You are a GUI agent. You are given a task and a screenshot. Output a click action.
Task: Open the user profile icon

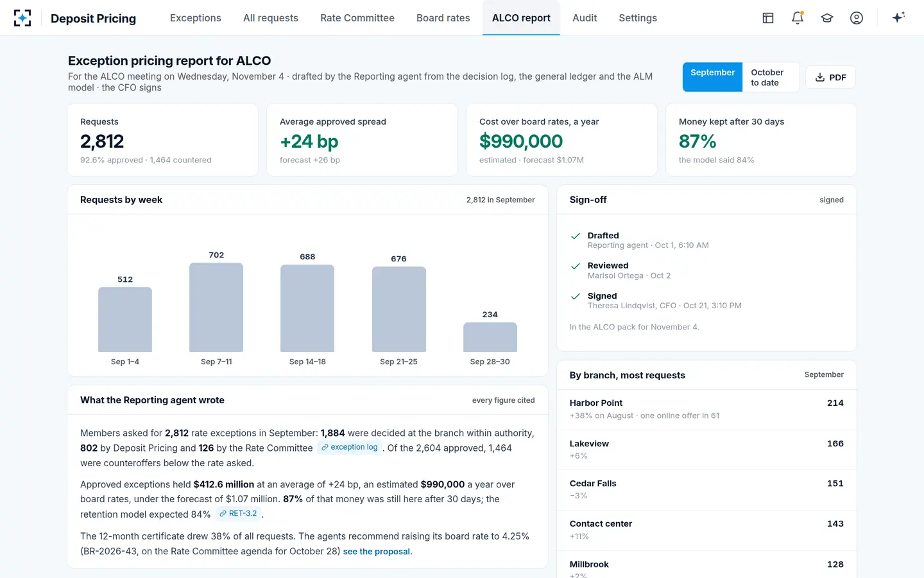[x=857, y=18]
